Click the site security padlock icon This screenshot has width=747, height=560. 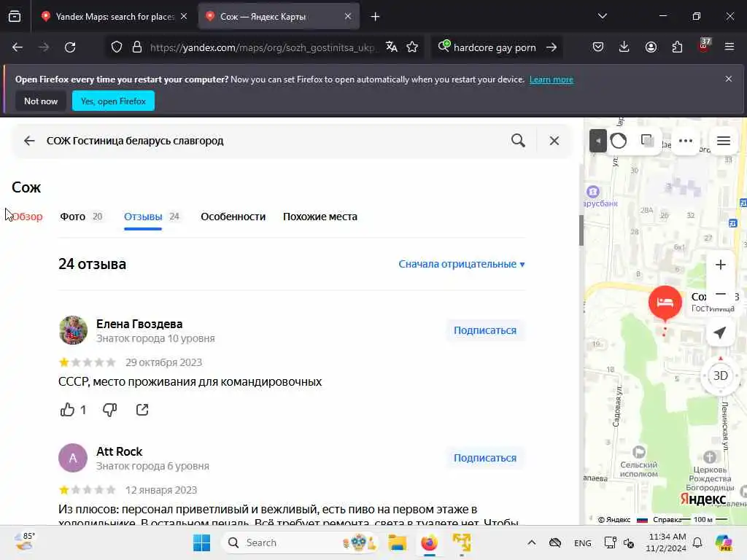click(137, 47)
